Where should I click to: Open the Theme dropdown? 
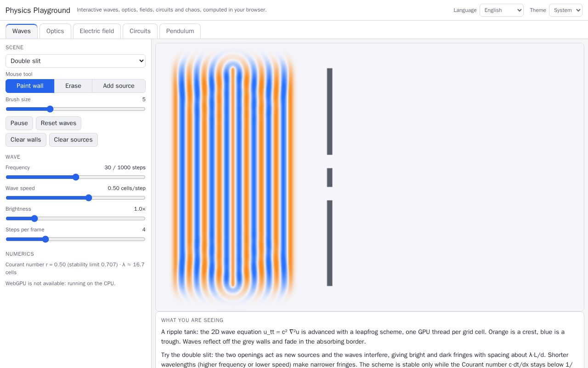coord(565,10)
